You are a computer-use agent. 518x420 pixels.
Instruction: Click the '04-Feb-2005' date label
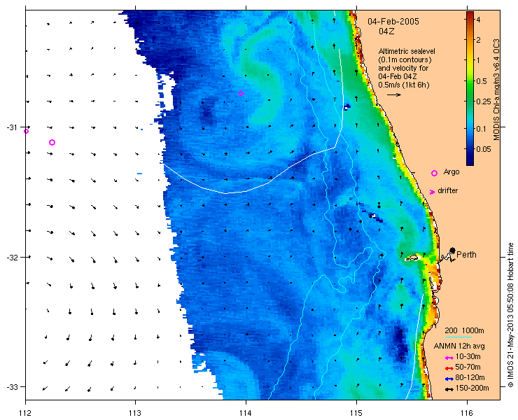click(x=393, y=22)
